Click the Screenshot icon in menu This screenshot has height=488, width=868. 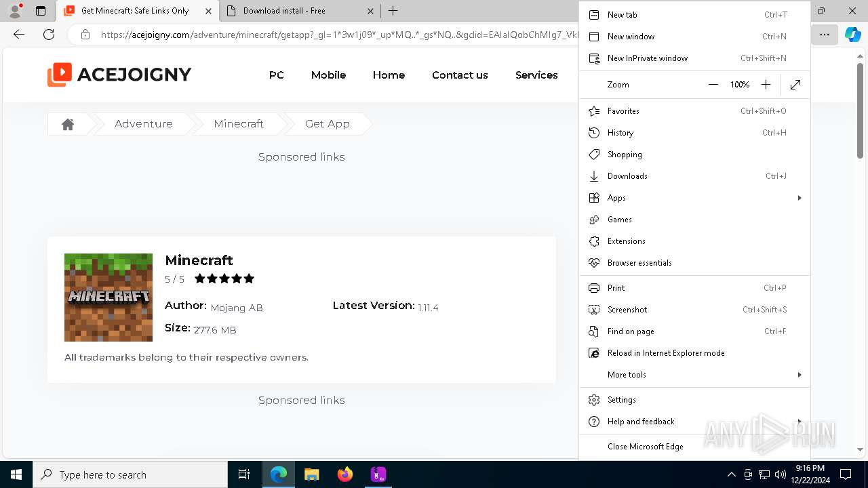594,310
